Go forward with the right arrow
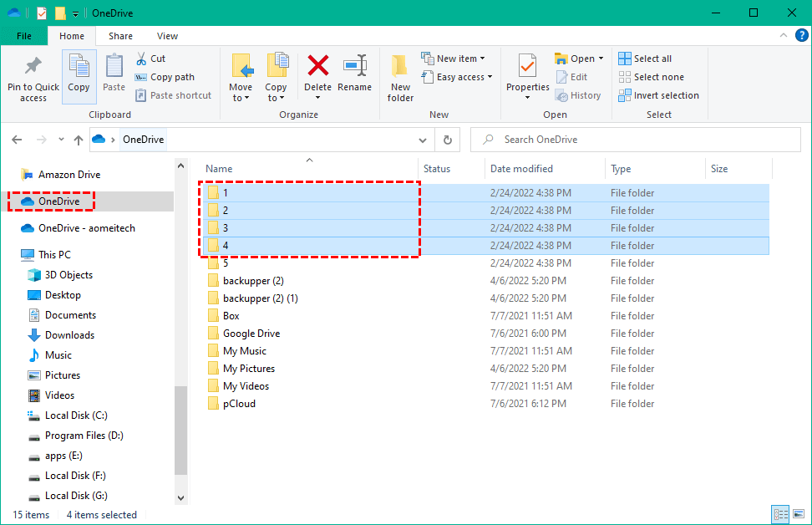Viewport: 812px width, 525px height. tap(42, 140)
